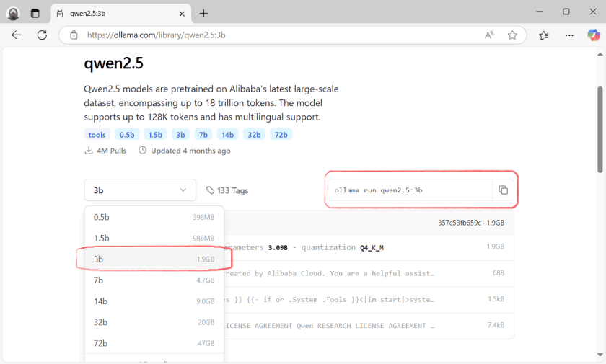This screenshot has height=364, width=606.
Task: Open browser Settings and more menu
Action: [x=569, y=35]
